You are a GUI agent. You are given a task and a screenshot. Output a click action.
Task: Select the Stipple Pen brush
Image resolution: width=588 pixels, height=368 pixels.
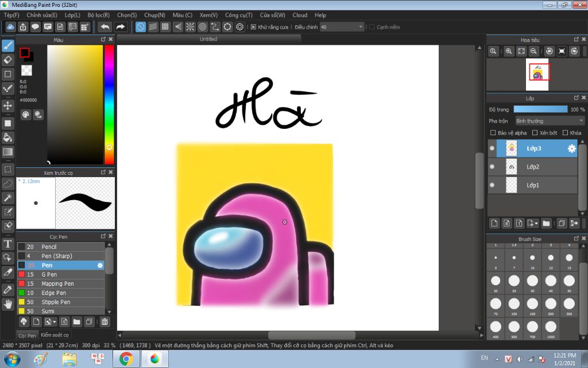click(x=61, y=302)
